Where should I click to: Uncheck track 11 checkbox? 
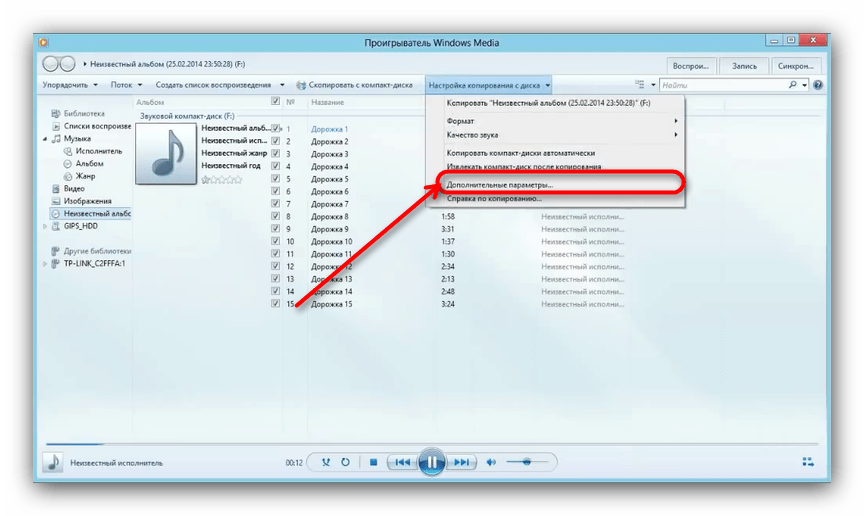tap(275, 254)
